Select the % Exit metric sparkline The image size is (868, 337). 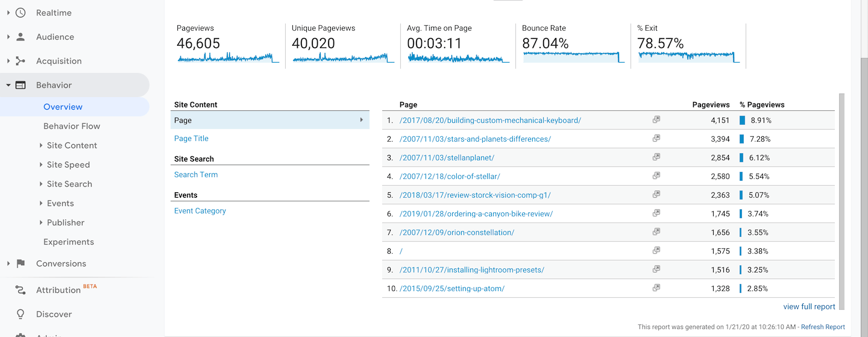tap(689, 57)
